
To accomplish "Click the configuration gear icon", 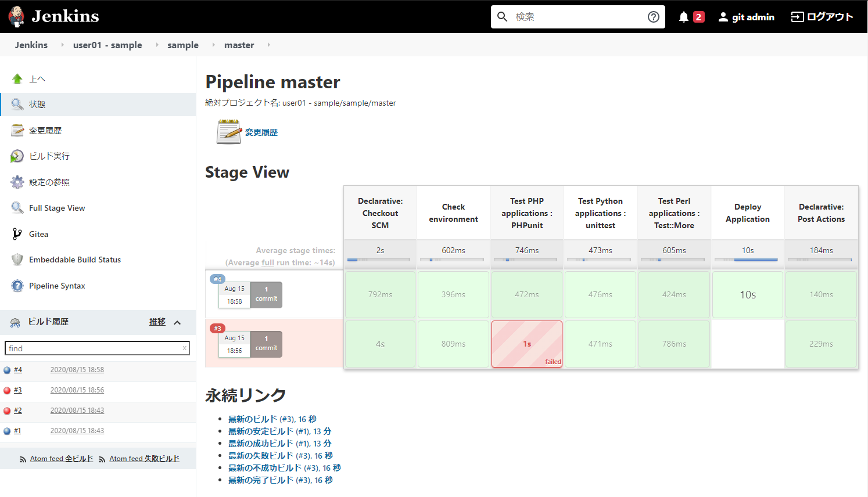I will [x=17, y=182].
